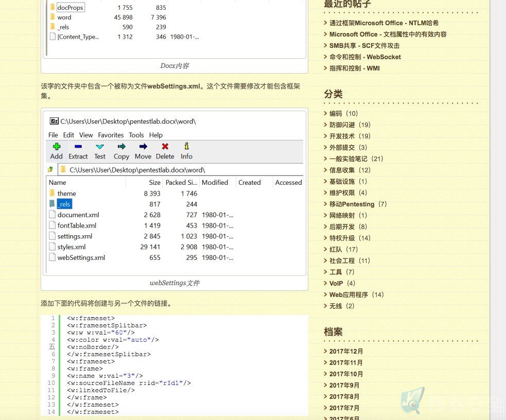Select the webSettings.xml file name

(81, 257)
